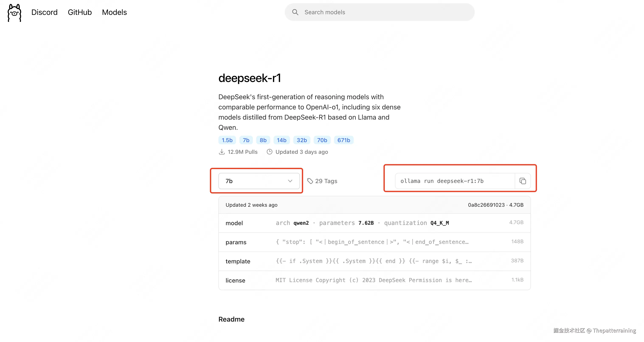
Task: Open the Discord link
Action: coord(44,12)
